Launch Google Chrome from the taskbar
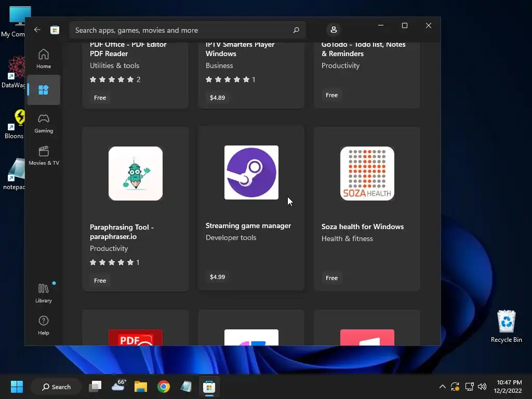 (x=164, y=387)
